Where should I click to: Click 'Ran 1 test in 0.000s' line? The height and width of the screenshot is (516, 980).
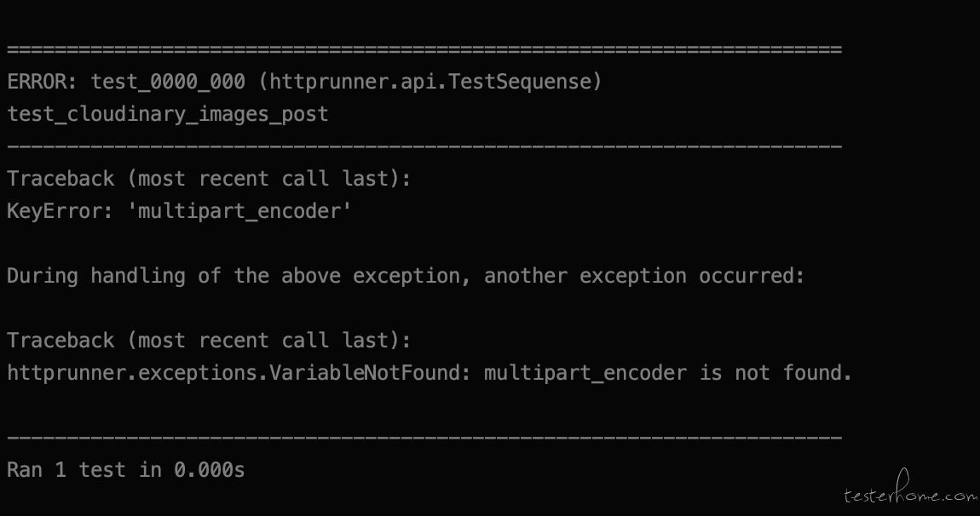pyautogui.click(x=125, y=470)
